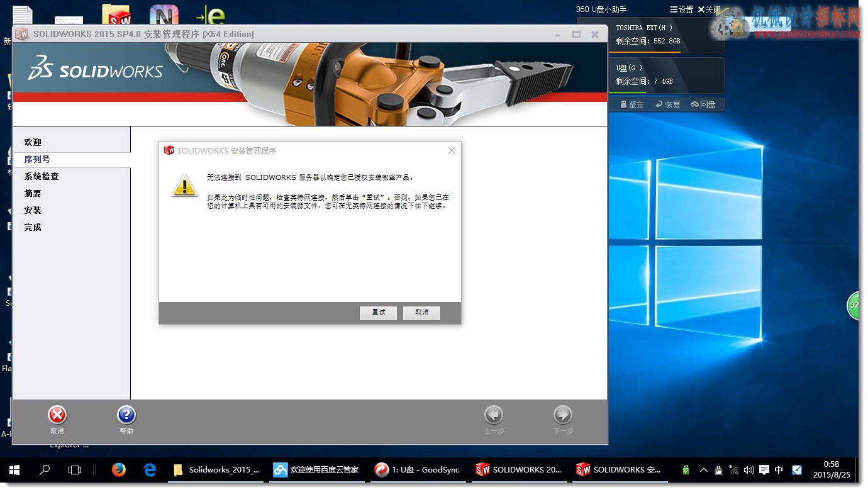
Task: Click the green USB tray icon
Action: tap(686, 470)
